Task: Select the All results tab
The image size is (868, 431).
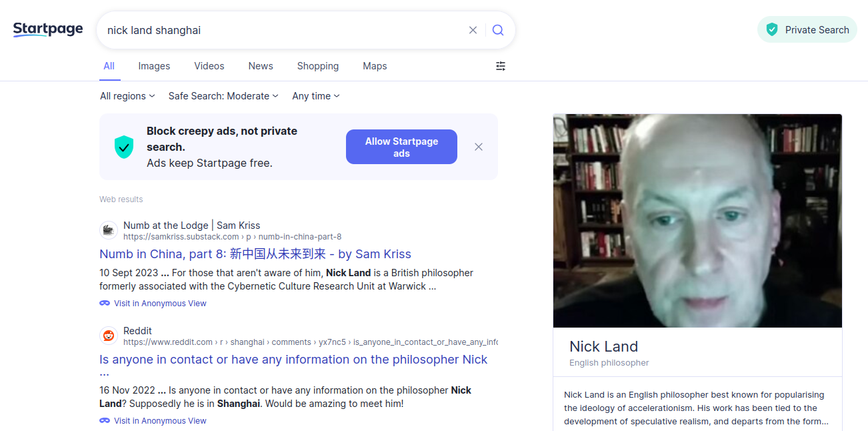Action: [x=109, y=66]
